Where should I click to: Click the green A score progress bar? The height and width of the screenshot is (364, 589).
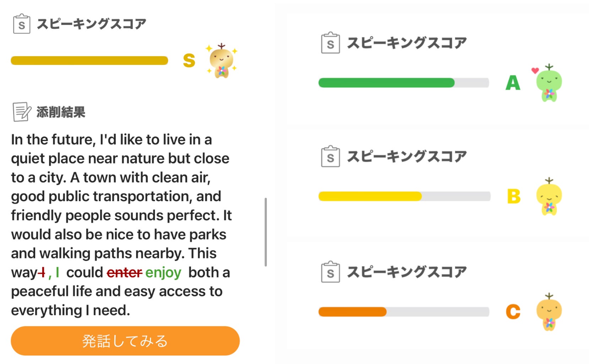pyautogui.click(x=387, y=83)
